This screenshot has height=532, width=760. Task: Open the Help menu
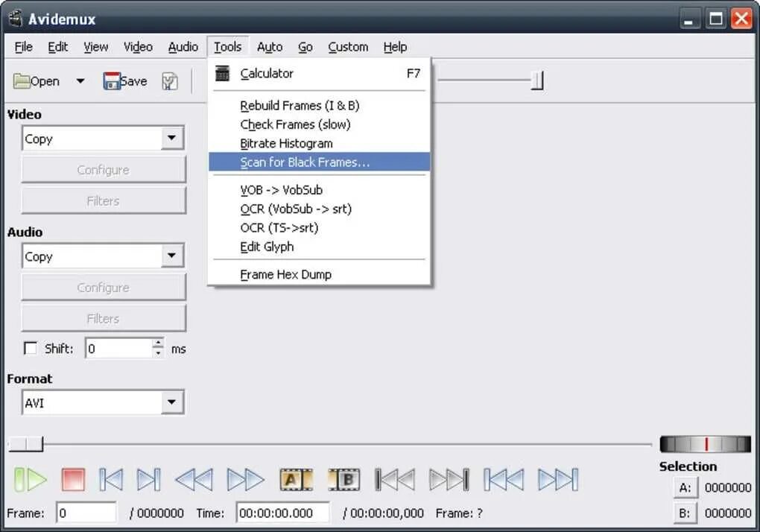tap(395, 47)
